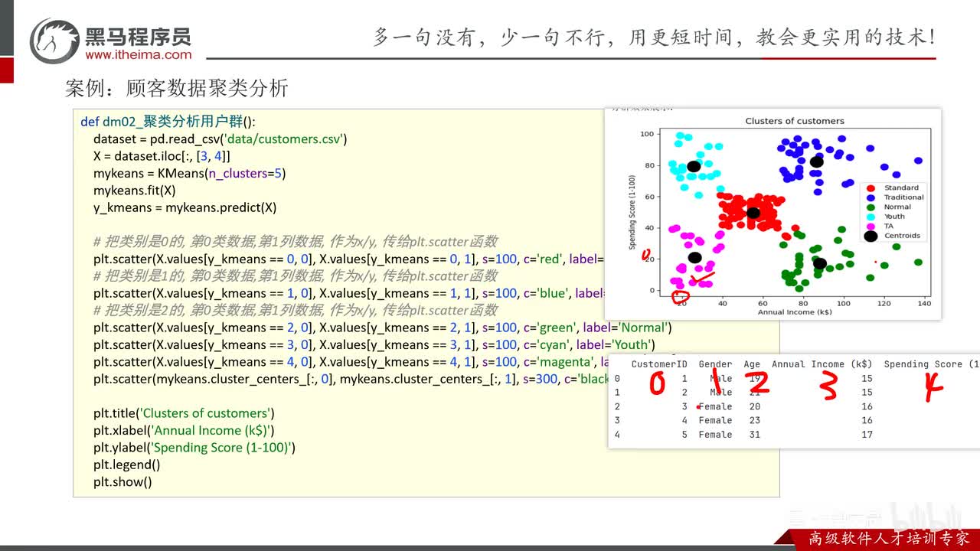The image size is (980, 551).
Task: Click Female in the age 31 row
Action: [x=715, y=435]
